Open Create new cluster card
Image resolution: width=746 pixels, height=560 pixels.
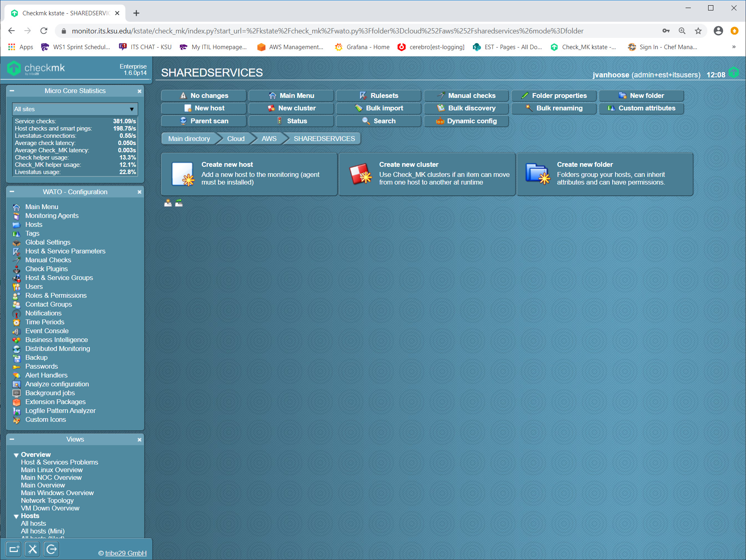point(427,174)
